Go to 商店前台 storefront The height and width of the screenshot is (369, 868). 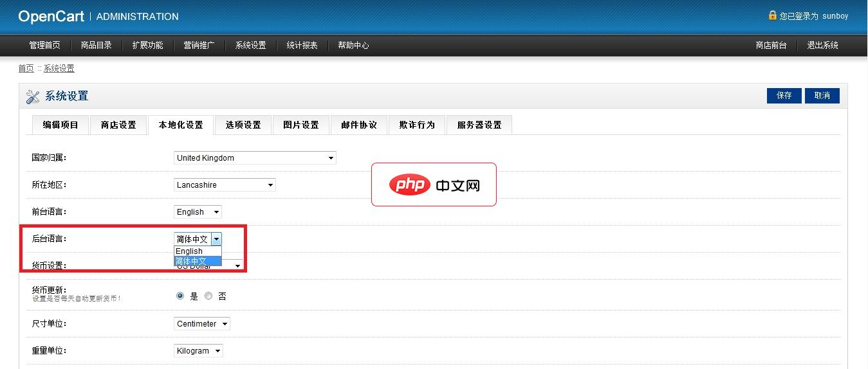(x=771, y=46)
